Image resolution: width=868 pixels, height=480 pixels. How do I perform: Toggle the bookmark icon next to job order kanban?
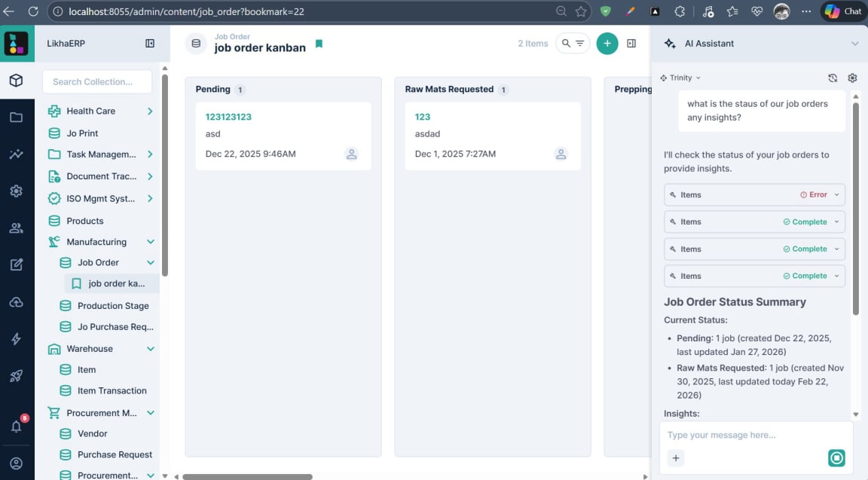click(x=319, y=44)
